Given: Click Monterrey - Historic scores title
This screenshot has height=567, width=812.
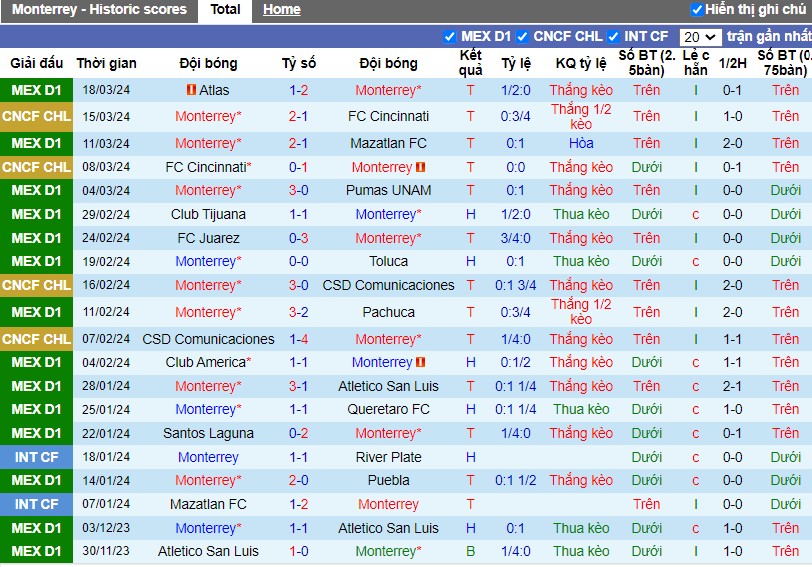Looking at the screenshot, I should (x=99, y=9).
